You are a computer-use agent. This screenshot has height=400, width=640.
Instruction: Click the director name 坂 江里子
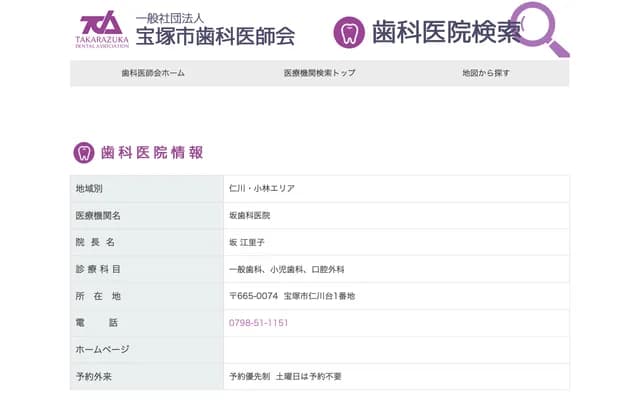pos(247,242)
